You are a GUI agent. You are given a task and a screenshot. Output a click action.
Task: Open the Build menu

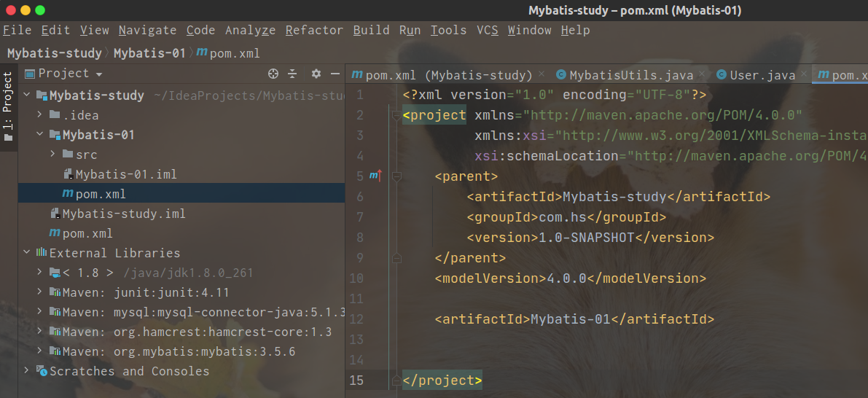coord(372,30)
